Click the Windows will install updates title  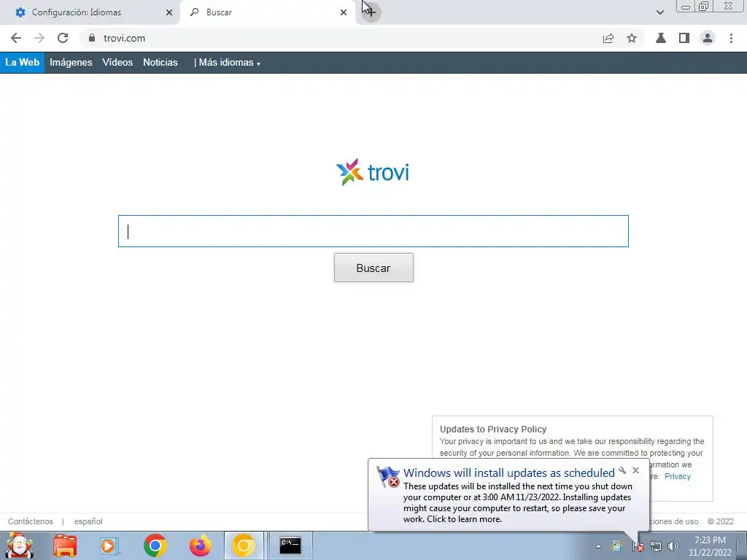tap(508, 472)
